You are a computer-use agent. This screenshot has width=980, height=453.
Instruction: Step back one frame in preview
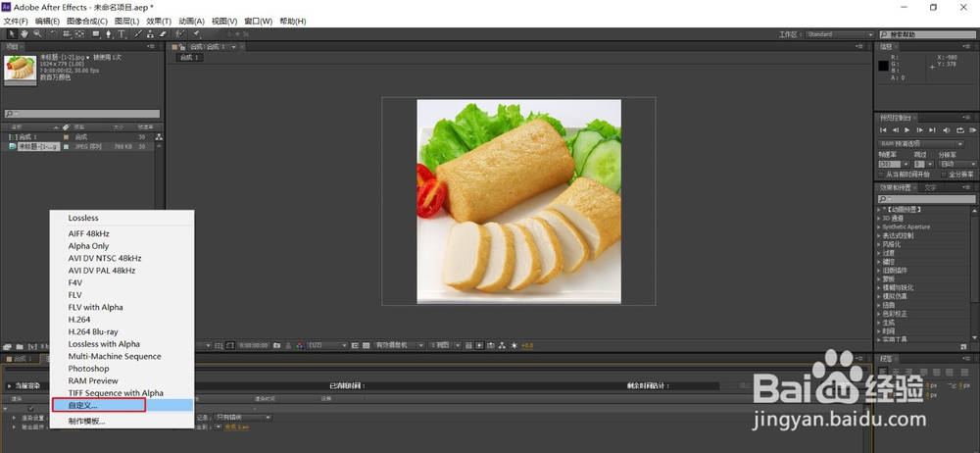coord(896,130)
